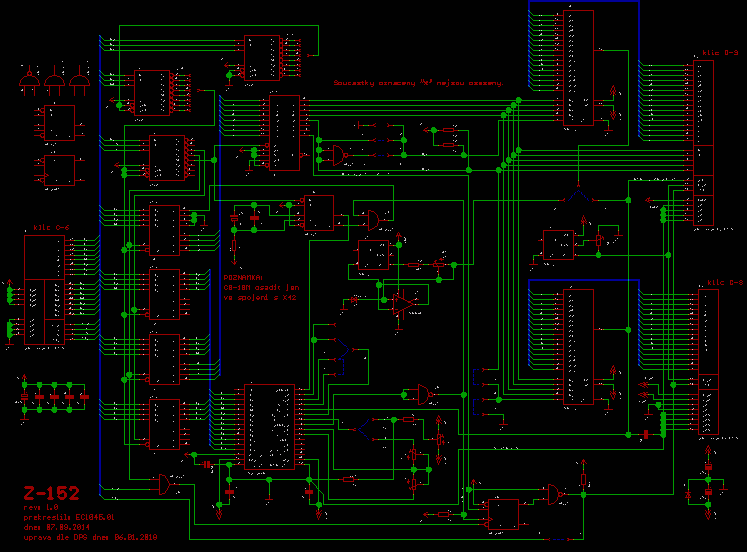This screenshot has height=552, width=747.
Task: Click the topmost IC at upper center-left
Action: [x=262, y=56]
